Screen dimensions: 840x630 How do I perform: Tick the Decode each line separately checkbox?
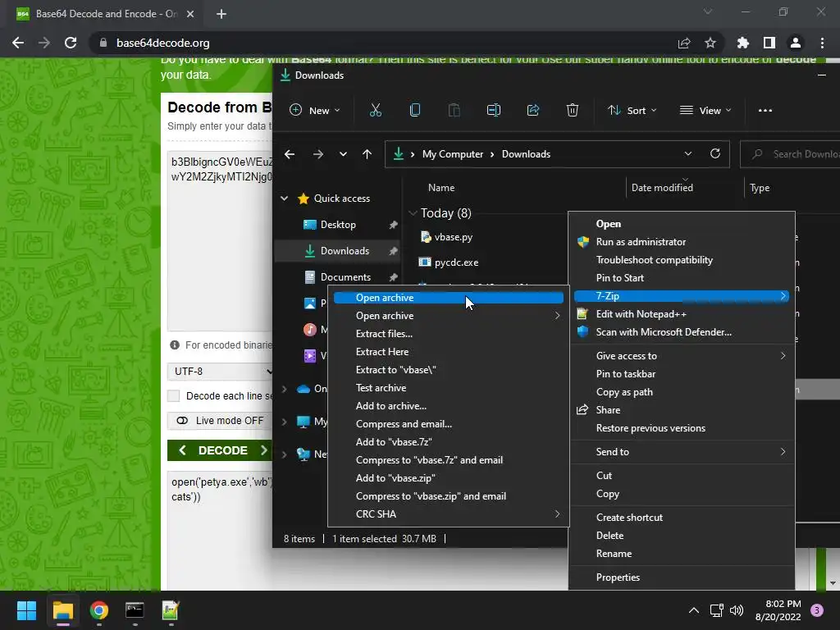click(x=174, y=396)
